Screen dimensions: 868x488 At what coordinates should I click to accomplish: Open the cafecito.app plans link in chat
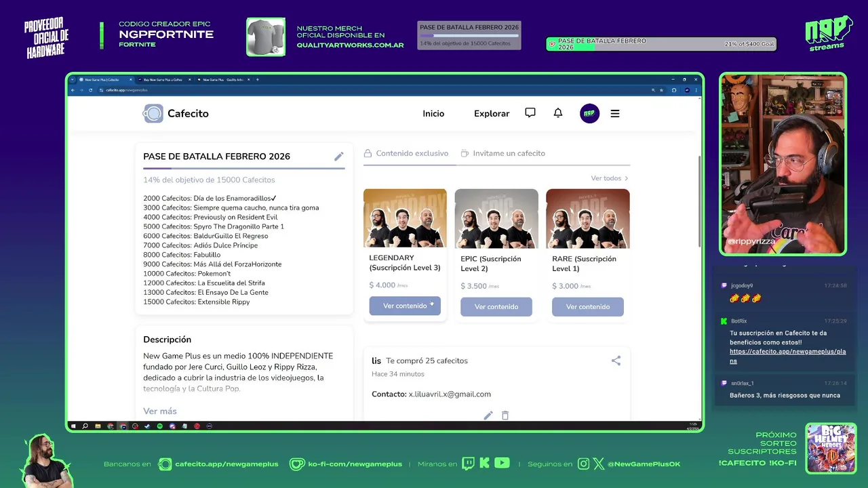point(787,357)
